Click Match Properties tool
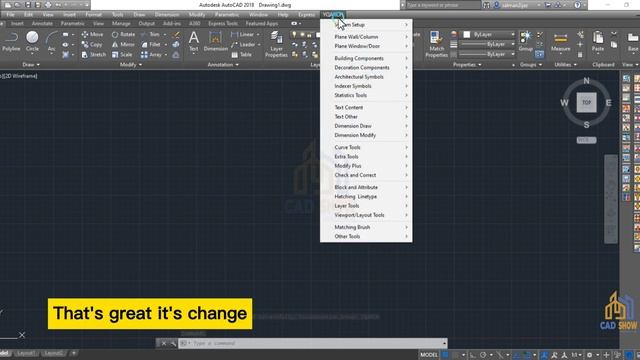Screen dimensions: 640x360 tap(436, 44)
